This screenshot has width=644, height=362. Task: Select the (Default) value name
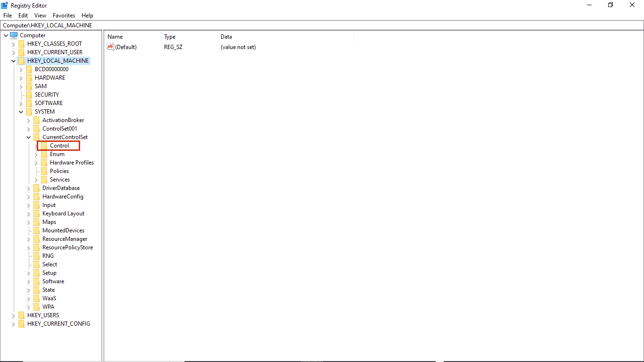[x=126, y=47]
